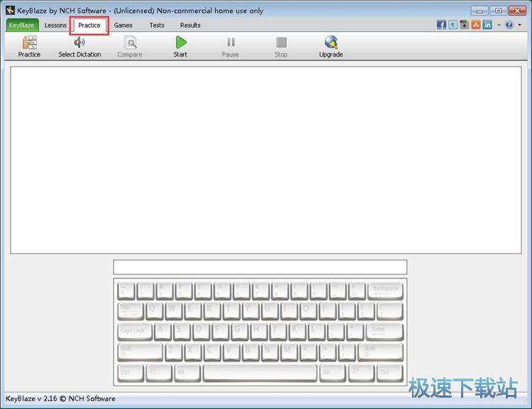Share on Facebook icon
The height and width of the screenshot is (409, 532).
[441, 25]
